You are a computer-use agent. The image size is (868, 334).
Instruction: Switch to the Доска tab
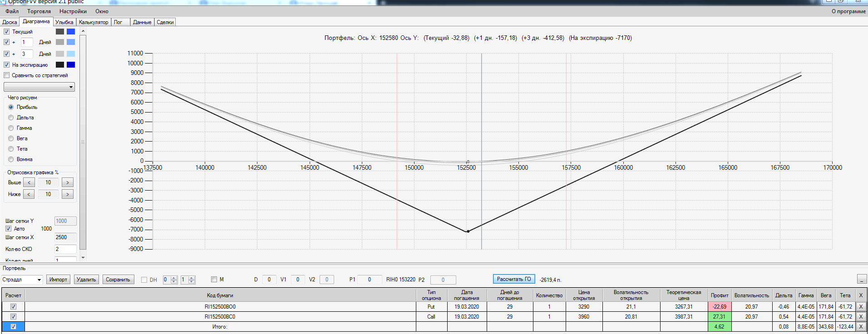10,22
